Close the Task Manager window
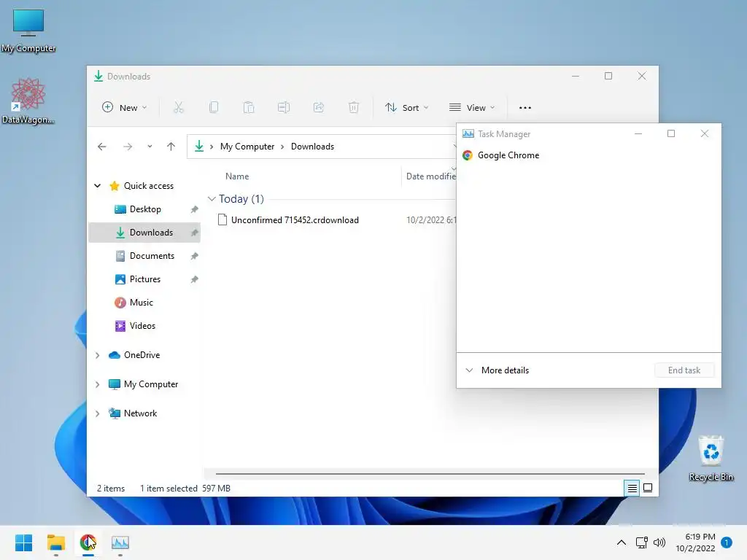Viewport: 747px width, 560px height. (x=705, y=134)
